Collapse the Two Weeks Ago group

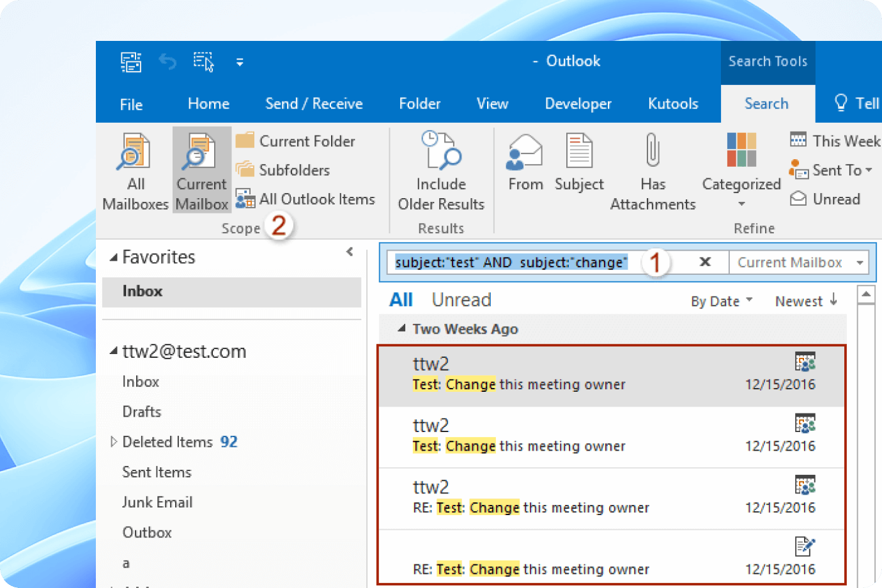(x=402, y=329)
